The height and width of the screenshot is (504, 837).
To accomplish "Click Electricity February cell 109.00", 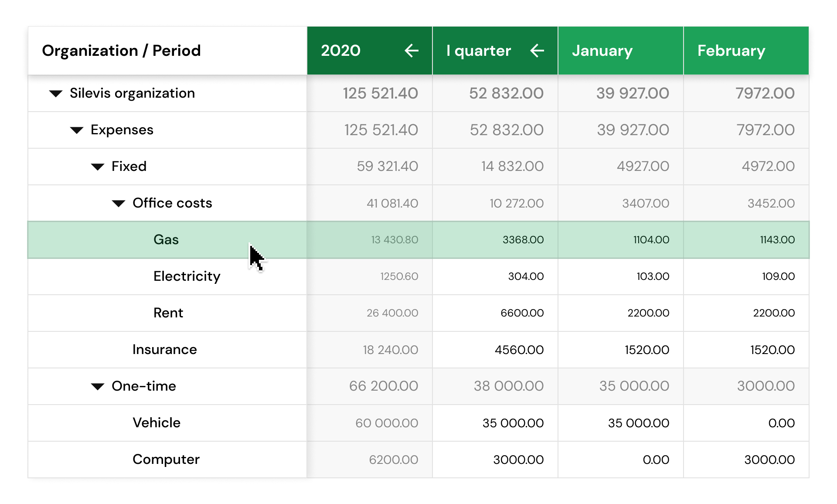I will tap(778, 276).
